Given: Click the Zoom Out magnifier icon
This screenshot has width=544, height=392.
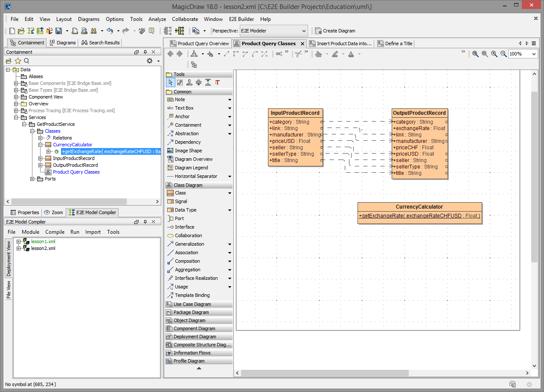Looking at the screenshot, I should pos(503,54).
